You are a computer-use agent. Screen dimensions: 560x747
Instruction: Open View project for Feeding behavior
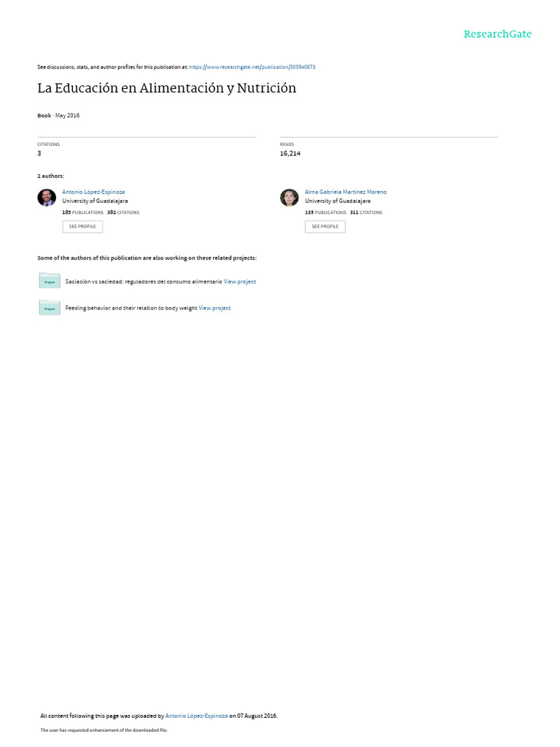tap(215, 309)
